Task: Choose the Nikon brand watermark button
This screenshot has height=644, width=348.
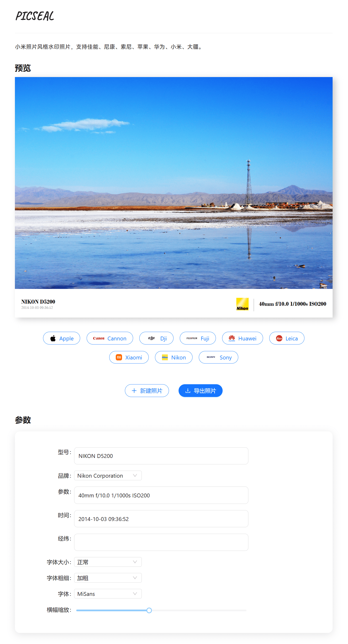Action: pos(174,357)
